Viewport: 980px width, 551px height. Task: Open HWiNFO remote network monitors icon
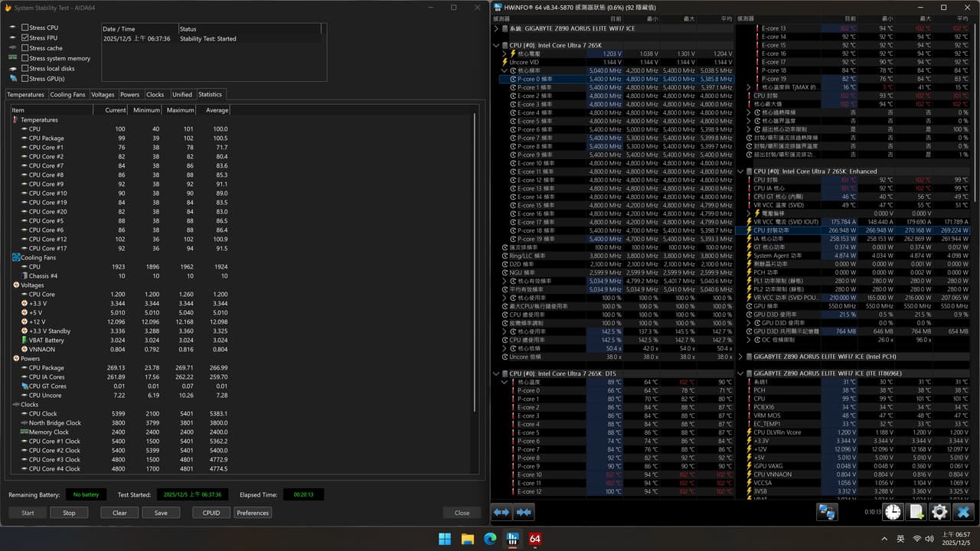(x=827, y=512)
